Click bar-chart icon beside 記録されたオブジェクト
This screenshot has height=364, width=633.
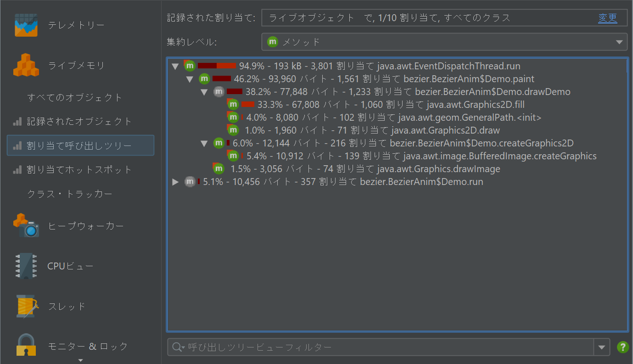click(x=17, y=122)
